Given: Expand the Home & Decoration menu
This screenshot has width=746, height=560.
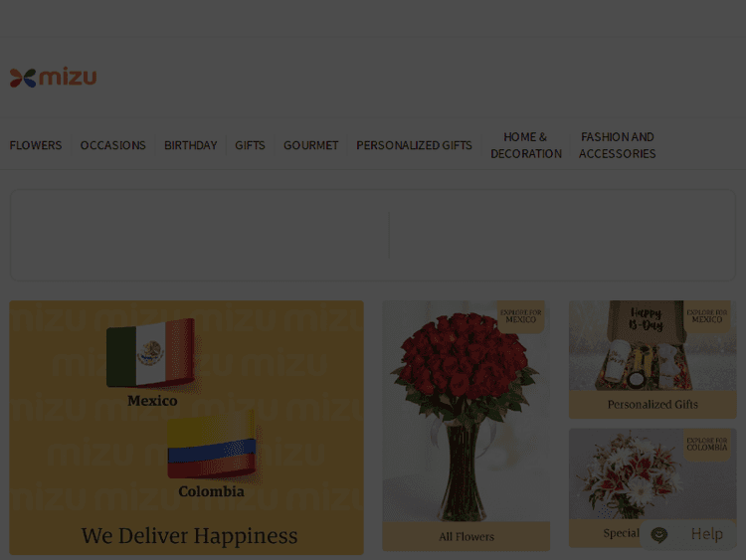Looking at the screenshot, I should click(x=525, y=145).
